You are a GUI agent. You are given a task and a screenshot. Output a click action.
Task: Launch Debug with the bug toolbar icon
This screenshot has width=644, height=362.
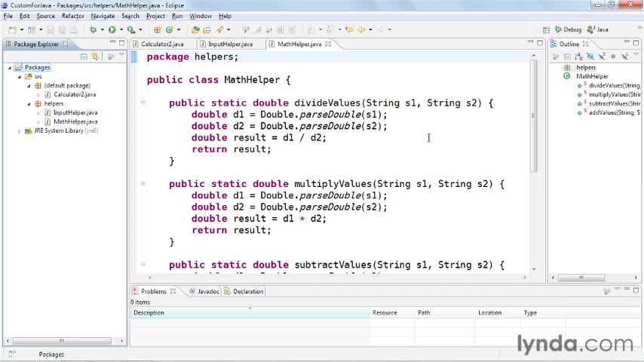[x=94, y=29]
